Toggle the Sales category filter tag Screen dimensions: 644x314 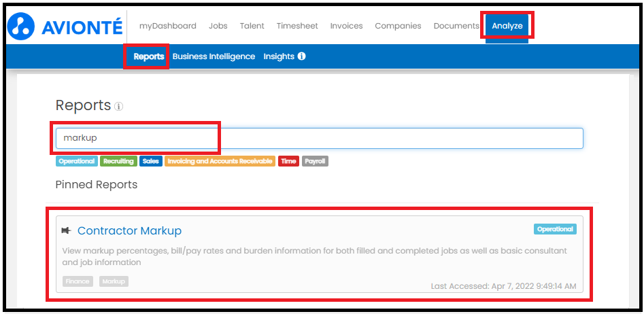point(151,161)
